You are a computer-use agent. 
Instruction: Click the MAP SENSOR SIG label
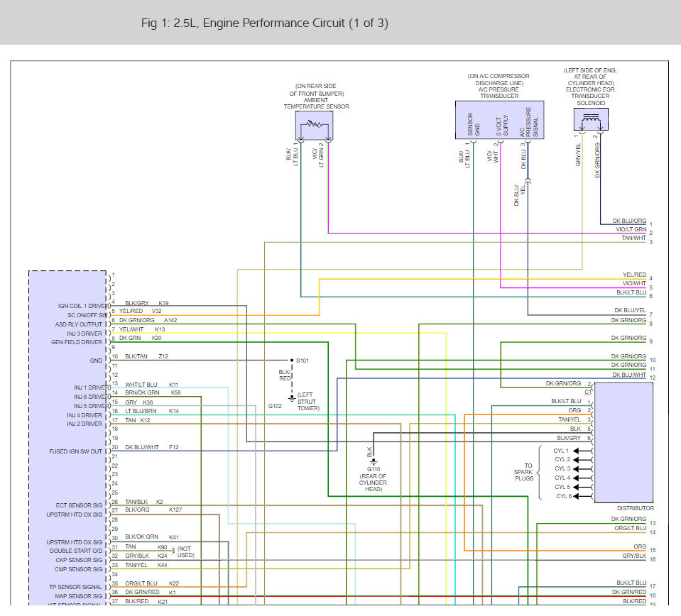79,596
